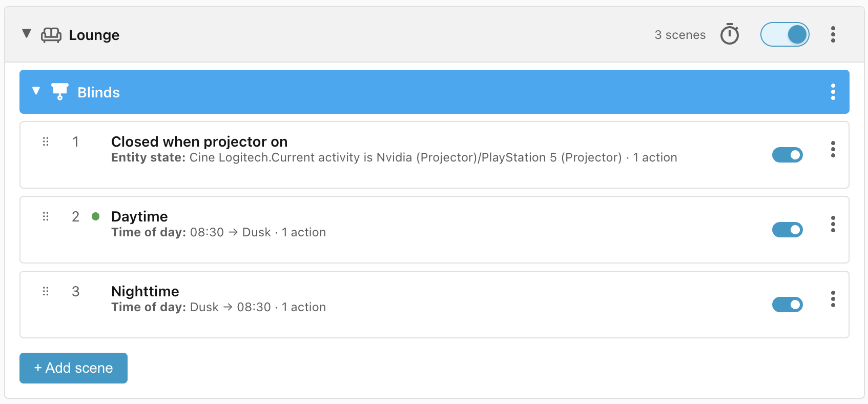Click the Blinds roller shade icon
This screenshot has width=868, height=404.
[60, 91]
